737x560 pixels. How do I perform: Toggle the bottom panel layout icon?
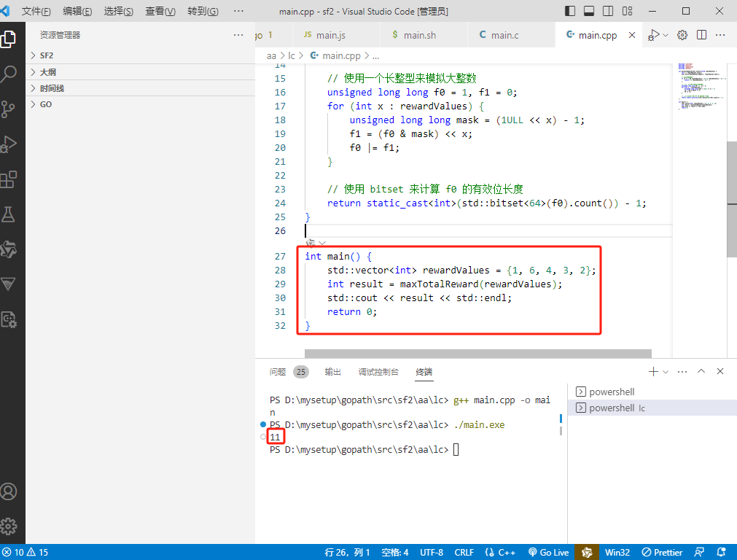(x=589, y=11)
